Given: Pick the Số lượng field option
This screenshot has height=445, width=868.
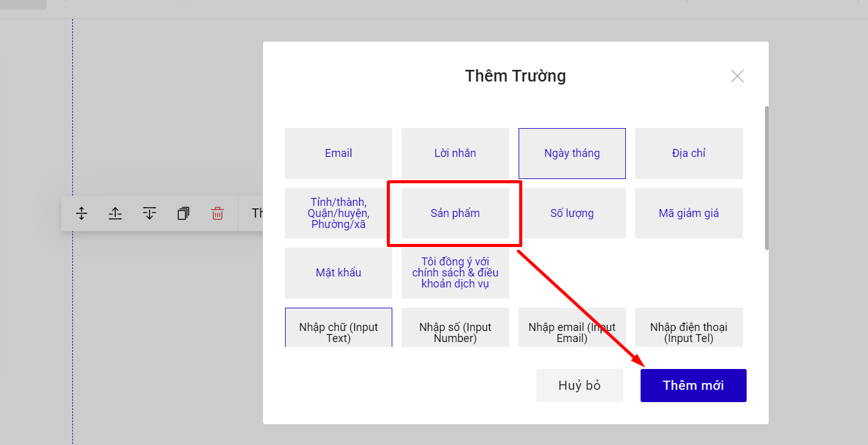Looking at the screenshot, I should pos(572,213).
